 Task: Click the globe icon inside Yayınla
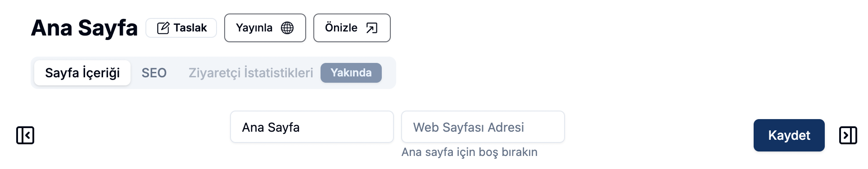287,28
